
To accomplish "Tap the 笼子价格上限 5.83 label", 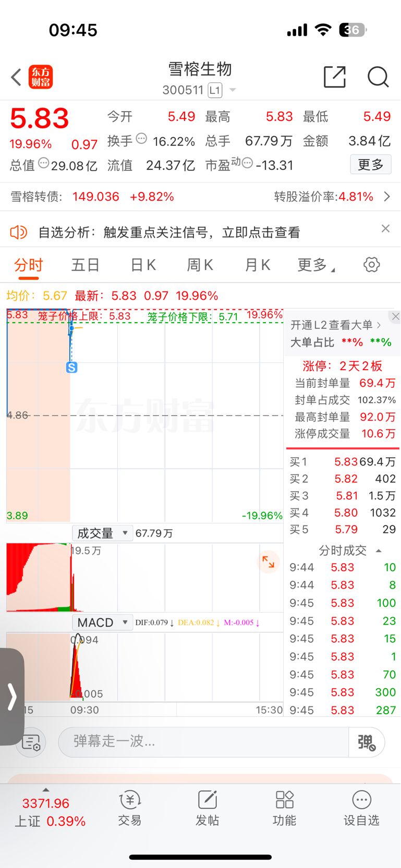I will pyautogui.click(x=84, y=316).
